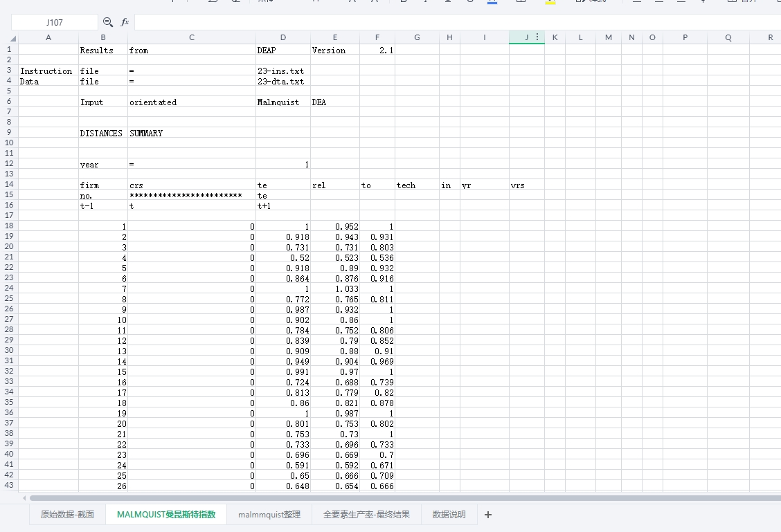781x532 pixels.
Task: Click the 'orientated' cell
Action: coord(192,102)
